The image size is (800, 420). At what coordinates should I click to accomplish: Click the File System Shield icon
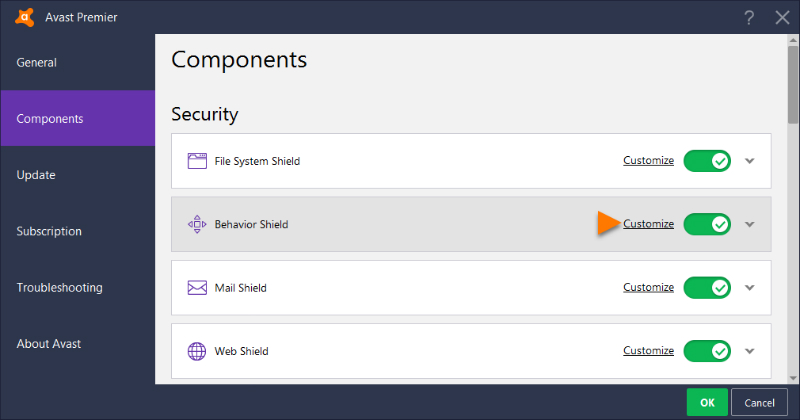[x=196, y=161]
